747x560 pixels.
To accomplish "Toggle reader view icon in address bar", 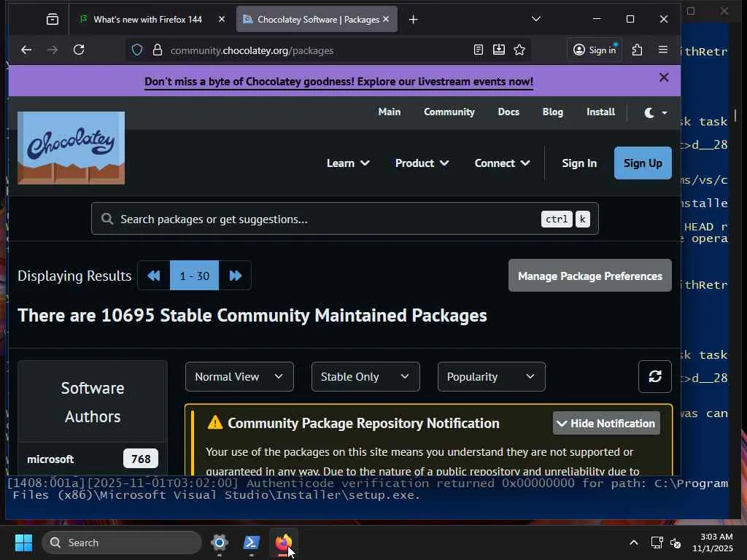I will click(x=479, y=50).
